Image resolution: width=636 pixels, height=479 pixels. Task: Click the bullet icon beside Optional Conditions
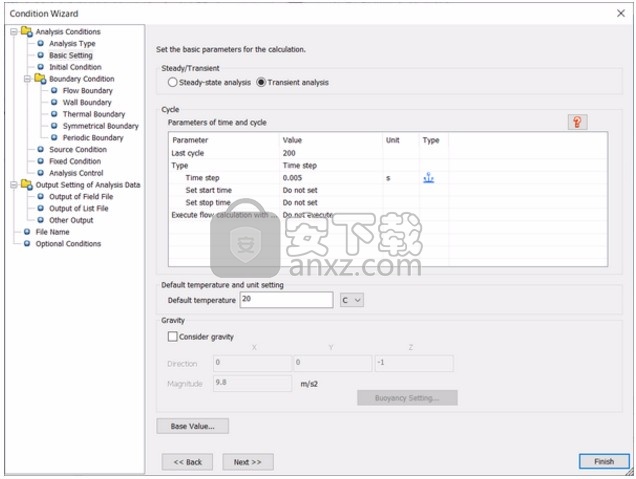point(27,243)
